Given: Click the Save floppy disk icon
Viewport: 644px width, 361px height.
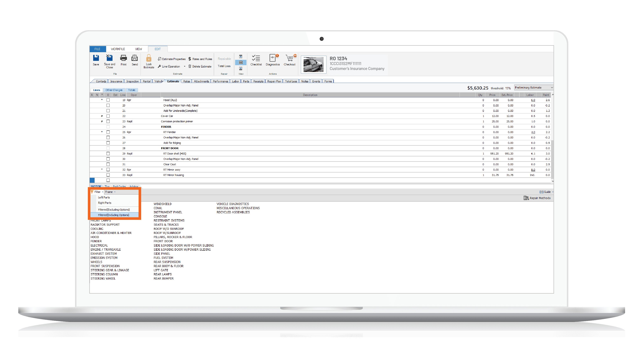Looking at the screenshot, I should pyautogui.click(x=96, y=58).
